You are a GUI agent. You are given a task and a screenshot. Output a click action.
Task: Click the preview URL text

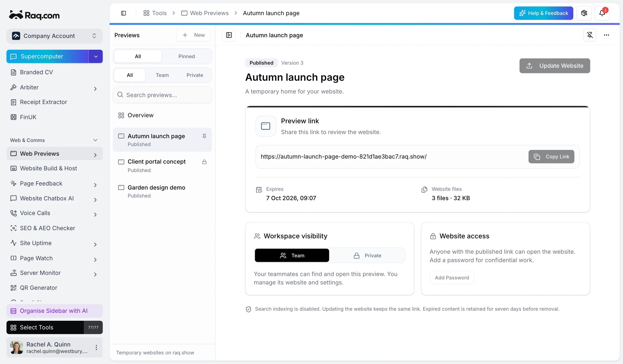click(344, 157)
